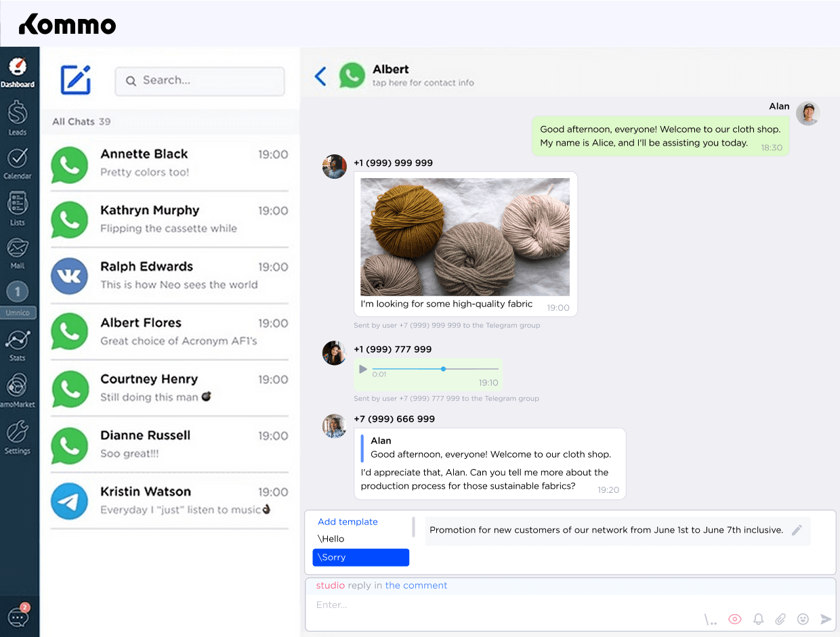Screen dimensions: 840x637
Task: Click sender number +7 (999) 666 999
Action: (x=394, y=419)
